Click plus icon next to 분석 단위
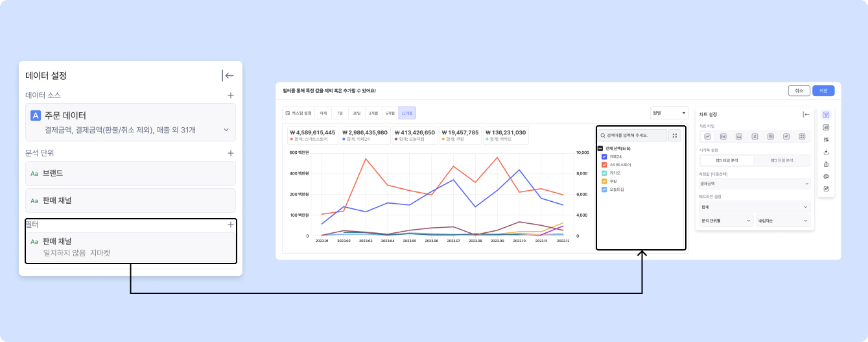This screenshot has height=342, width=868. (230, 153)
